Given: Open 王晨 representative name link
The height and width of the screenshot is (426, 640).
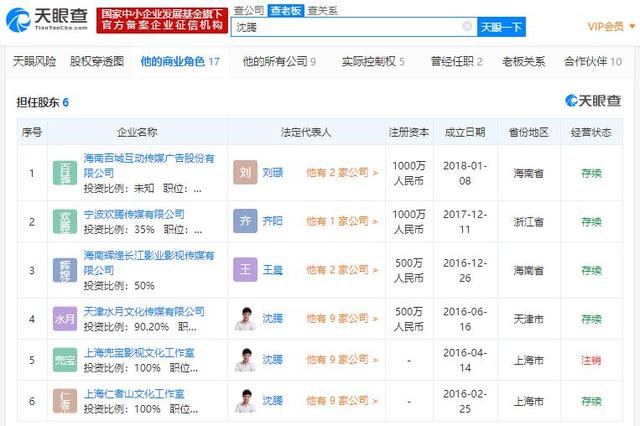Looking at the screenshot, I should 273,270.
